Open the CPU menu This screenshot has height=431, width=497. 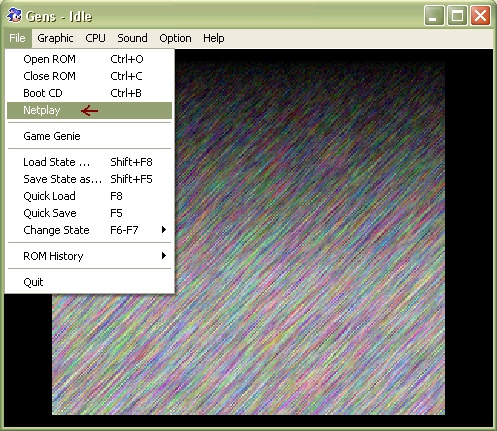click(x=95, y=38)
